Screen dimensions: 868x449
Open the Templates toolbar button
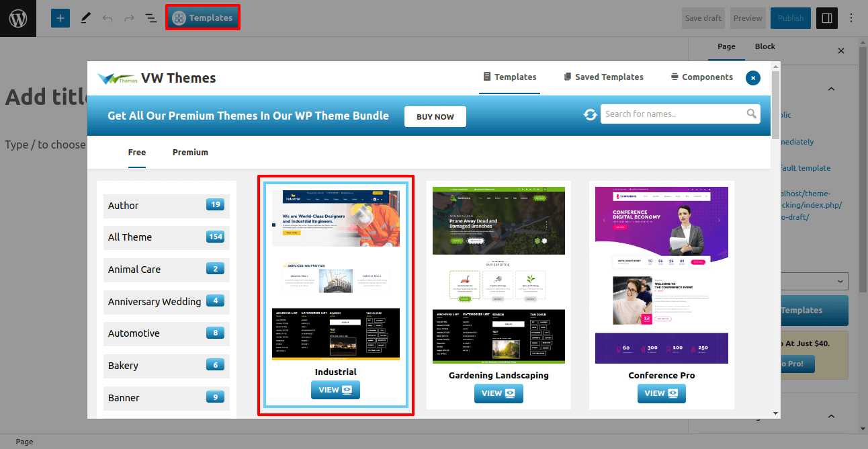click(202, 18)
